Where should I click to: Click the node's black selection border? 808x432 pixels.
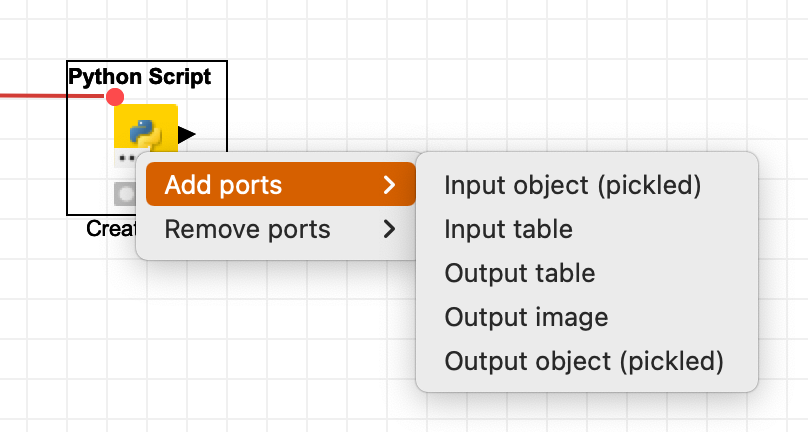[67, 155]
